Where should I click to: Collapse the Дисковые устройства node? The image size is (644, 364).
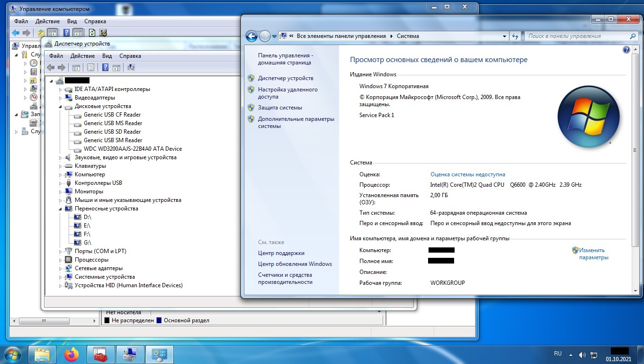[x=60, y=107]
